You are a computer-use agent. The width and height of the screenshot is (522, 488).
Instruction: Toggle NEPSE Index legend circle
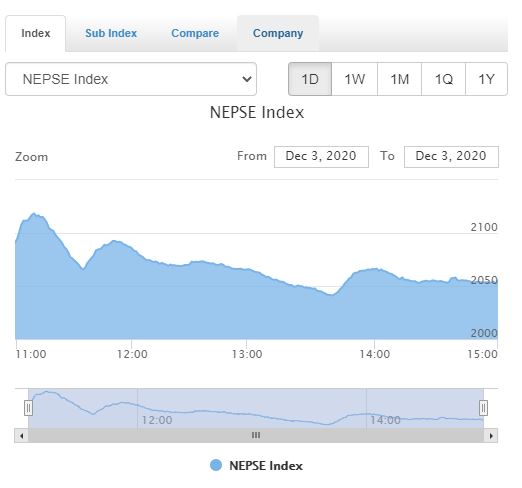coord(216,465)
